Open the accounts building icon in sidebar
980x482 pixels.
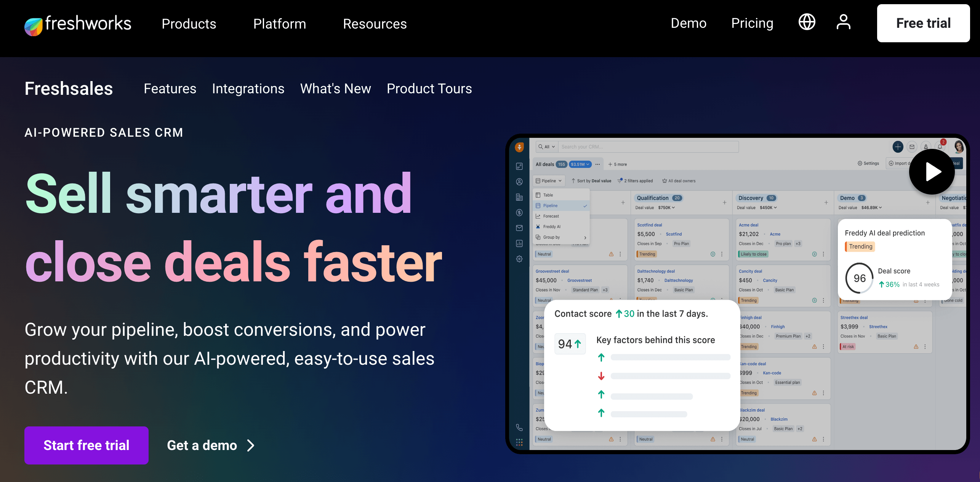coord(519,197)
